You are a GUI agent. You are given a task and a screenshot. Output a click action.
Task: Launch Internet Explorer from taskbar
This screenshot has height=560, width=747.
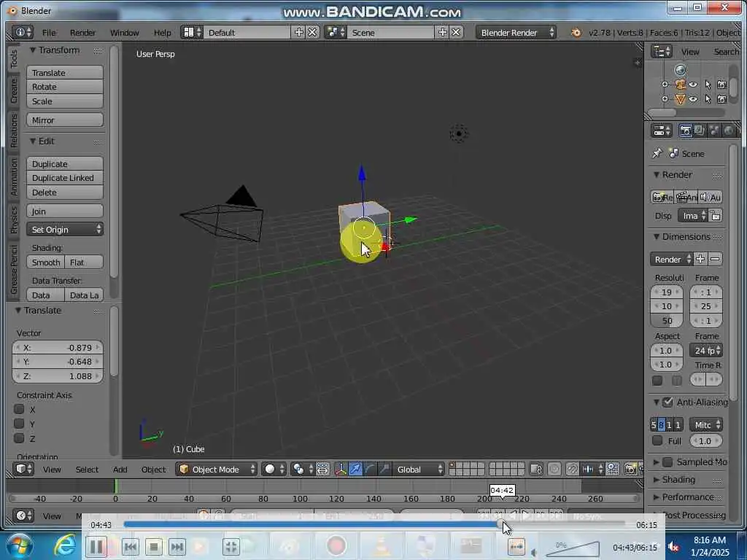(x=64, y=546)
